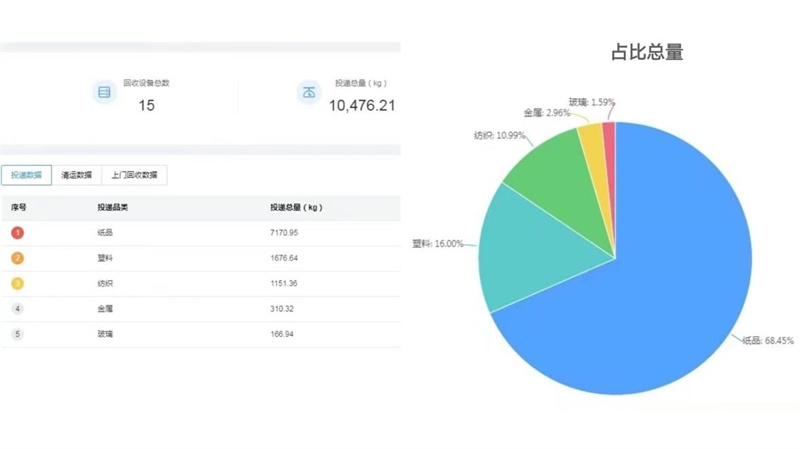Click the grey rank 4 badge

click(x=17, y=308)
